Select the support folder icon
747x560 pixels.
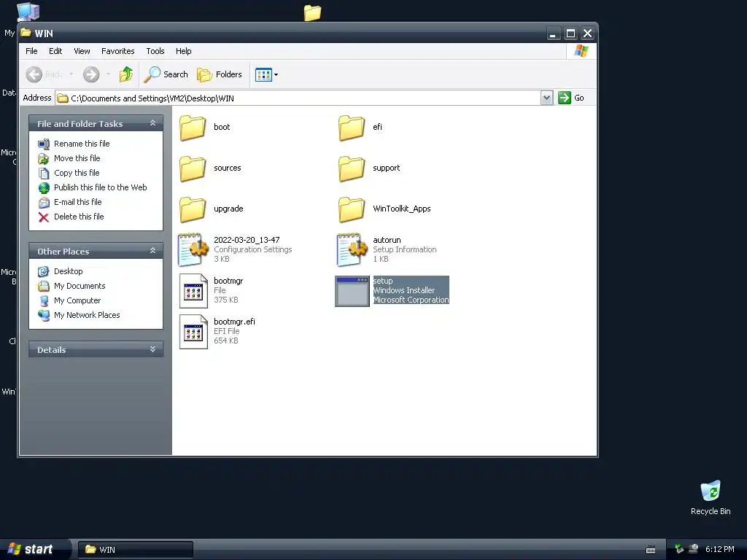click(x=352, y=168)
